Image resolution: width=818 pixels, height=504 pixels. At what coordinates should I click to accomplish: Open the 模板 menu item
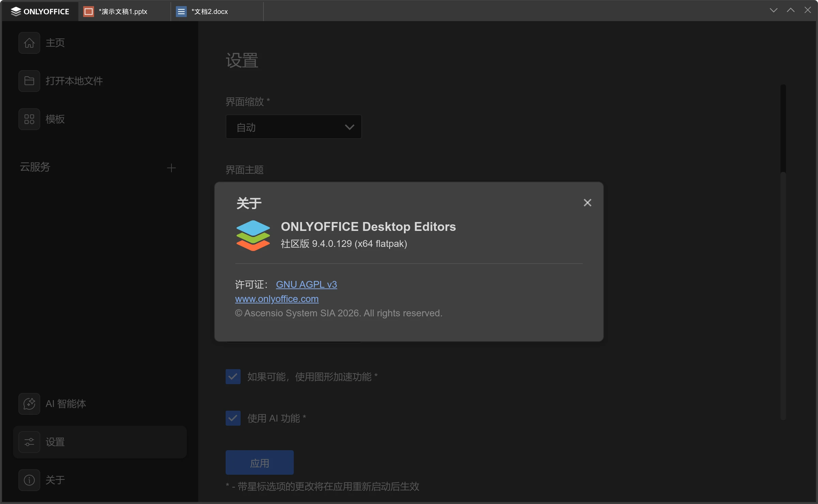coord(100,119)
